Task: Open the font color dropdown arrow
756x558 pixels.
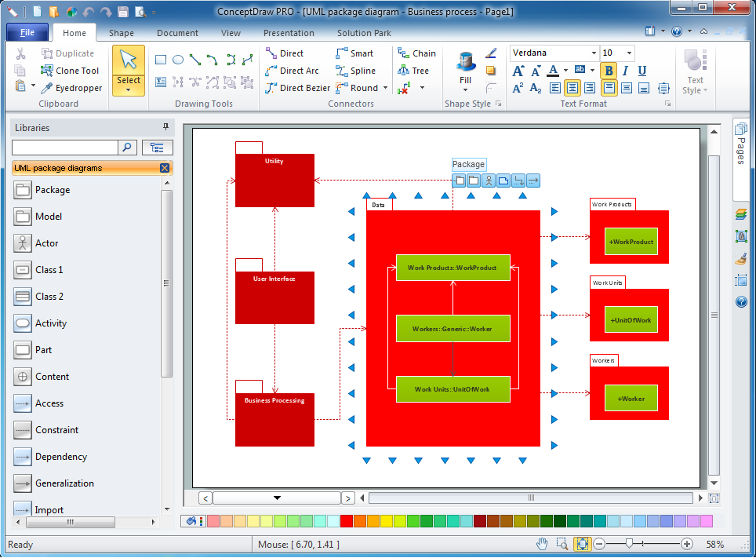Action: tap(565, 71)
